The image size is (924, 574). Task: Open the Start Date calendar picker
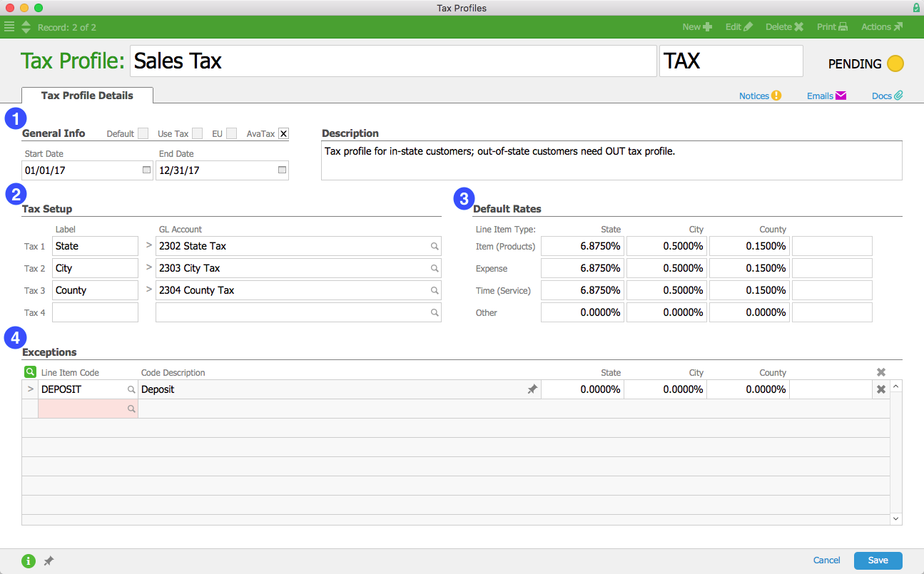[x=146, y=170]
